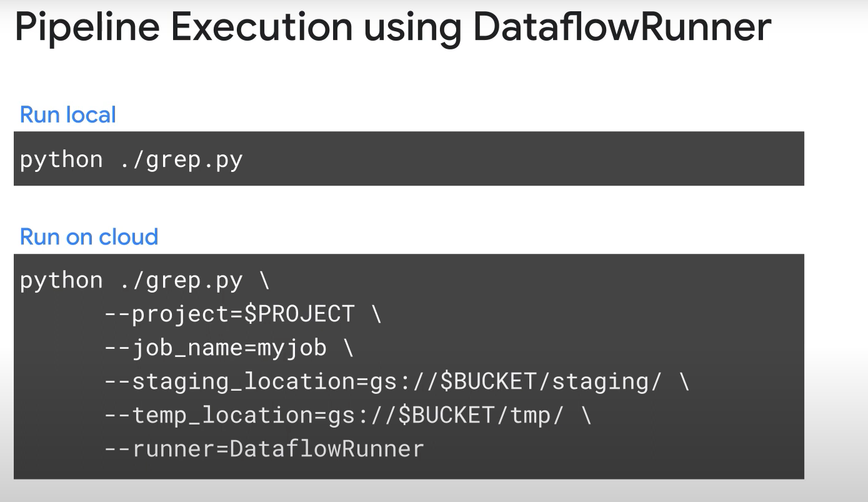Click "DataflowRunner" in the slide title
Viewport: 868px width, 502px height.
click(x=622, y=26)
